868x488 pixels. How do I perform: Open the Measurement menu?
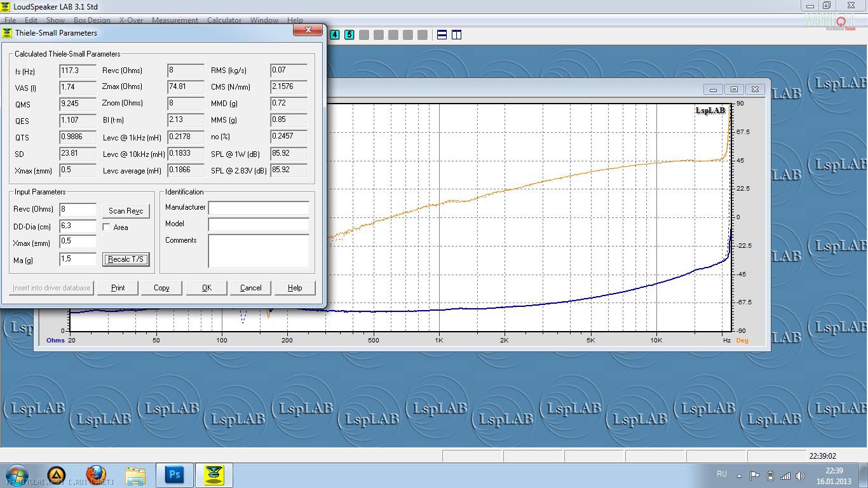click(175, 20)
